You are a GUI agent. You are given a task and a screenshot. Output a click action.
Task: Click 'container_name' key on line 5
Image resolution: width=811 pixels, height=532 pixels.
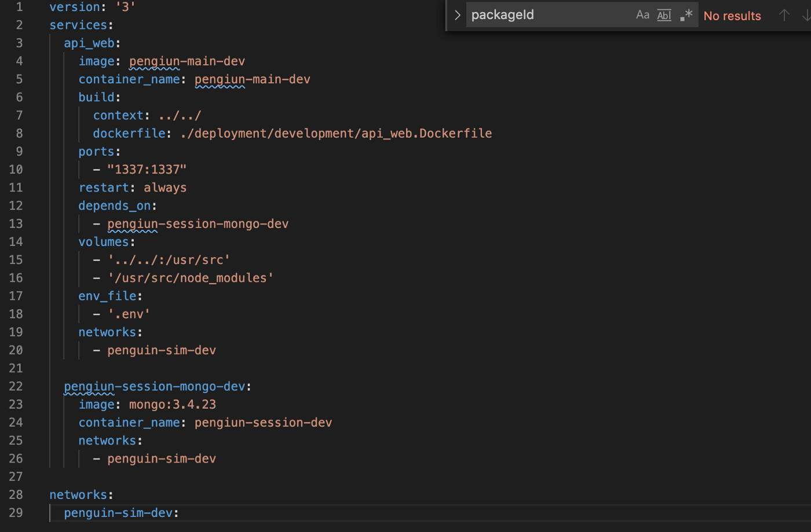click(x=129, y=79)
